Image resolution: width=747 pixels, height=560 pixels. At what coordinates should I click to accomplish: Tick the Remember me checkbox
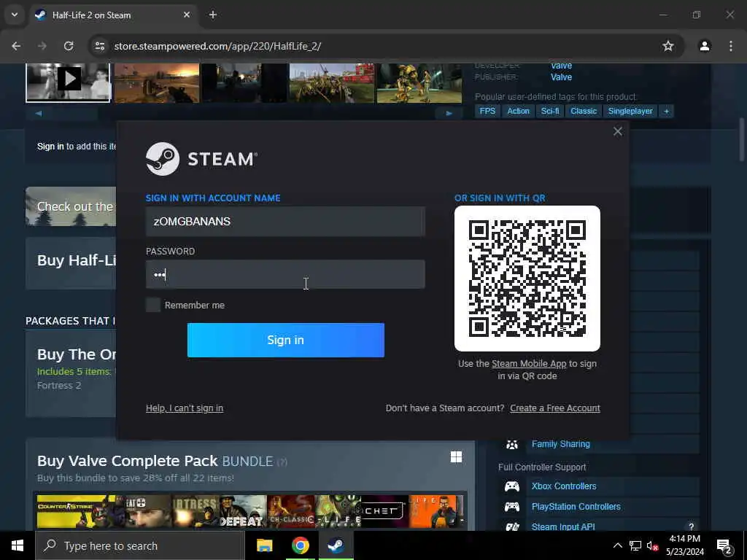point(153,305)
